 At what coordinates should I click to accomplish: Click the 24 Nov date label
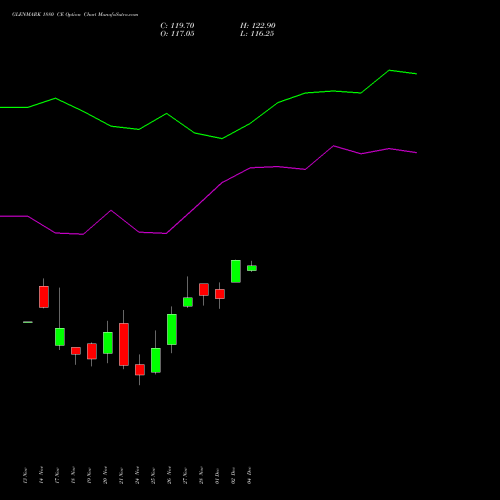tap(137, 475)
